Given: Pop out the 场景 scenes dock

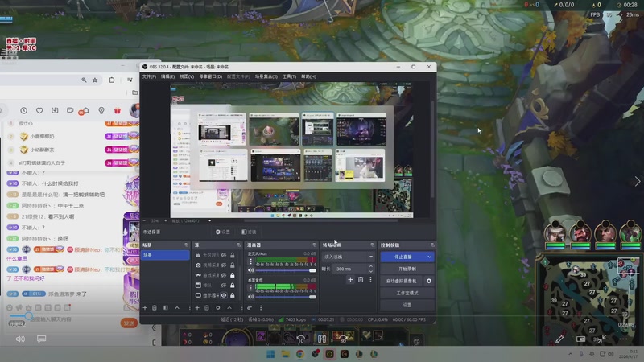Looking at the screenshot, I should (x=187, y=245).
